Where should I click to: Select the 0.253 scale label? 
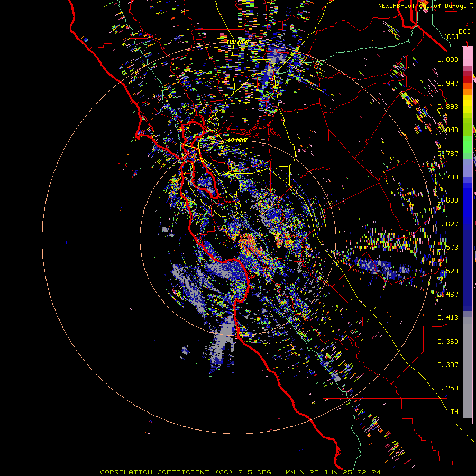pyautogui.click(x=448, y=388)
